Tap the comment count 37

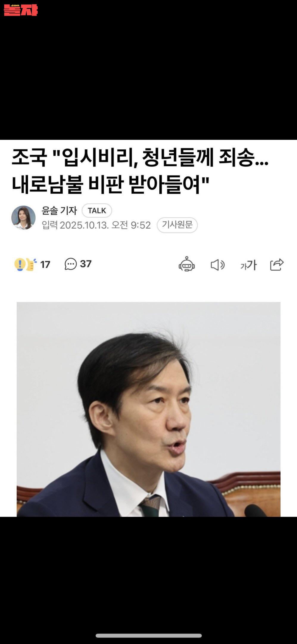coord(86,264)
